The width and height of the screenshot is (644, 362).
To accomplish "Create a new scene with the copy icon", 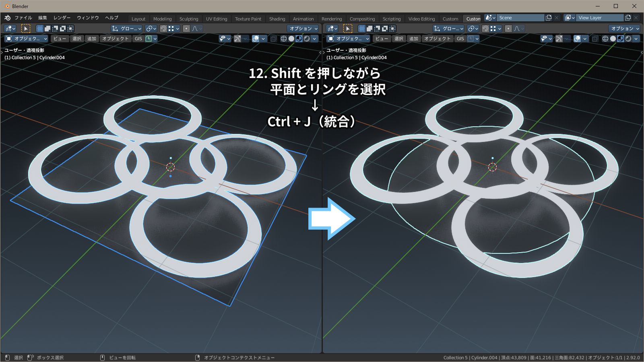I will tap(548, 18).
